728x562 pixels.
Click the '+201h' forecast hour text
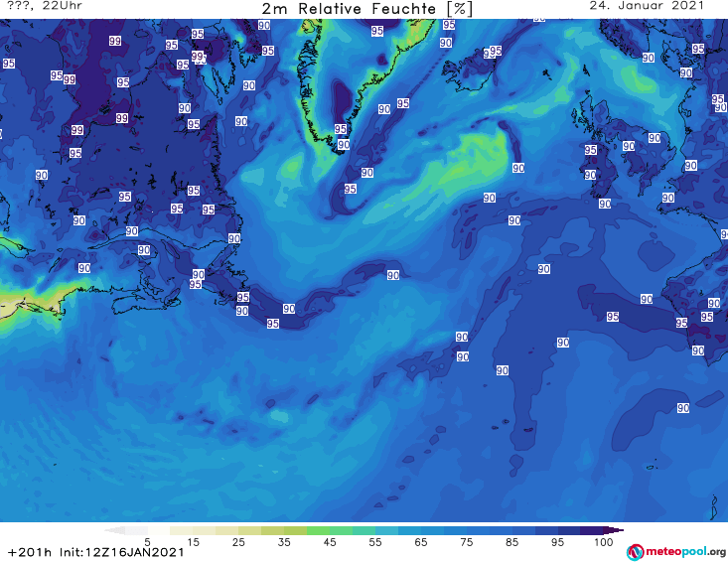pos(29,552)
